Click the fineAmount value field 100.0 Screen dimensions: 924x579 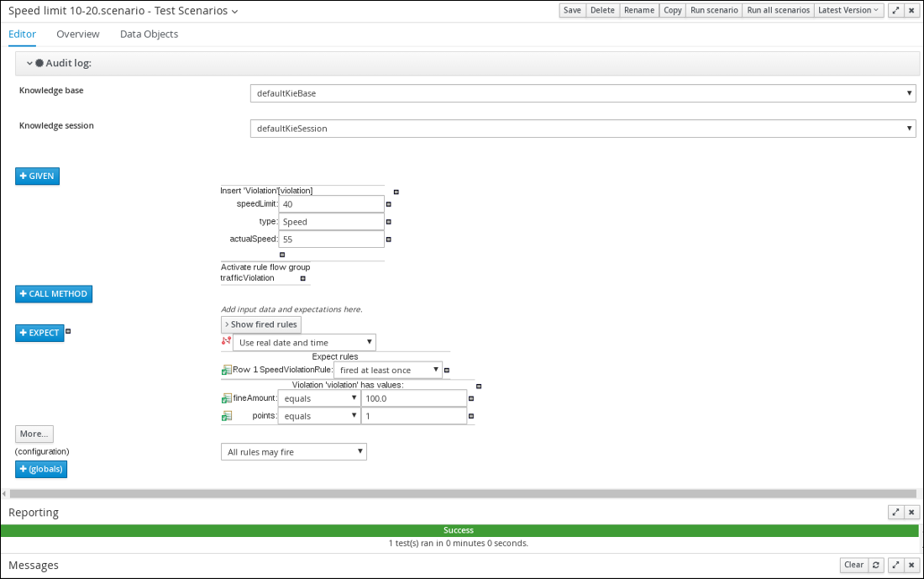413,398
